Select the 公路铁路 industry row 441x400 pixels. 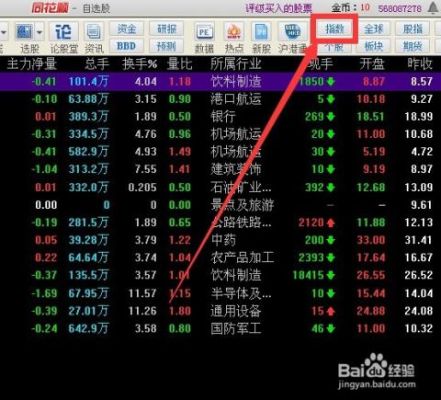(x=220, y=222)
